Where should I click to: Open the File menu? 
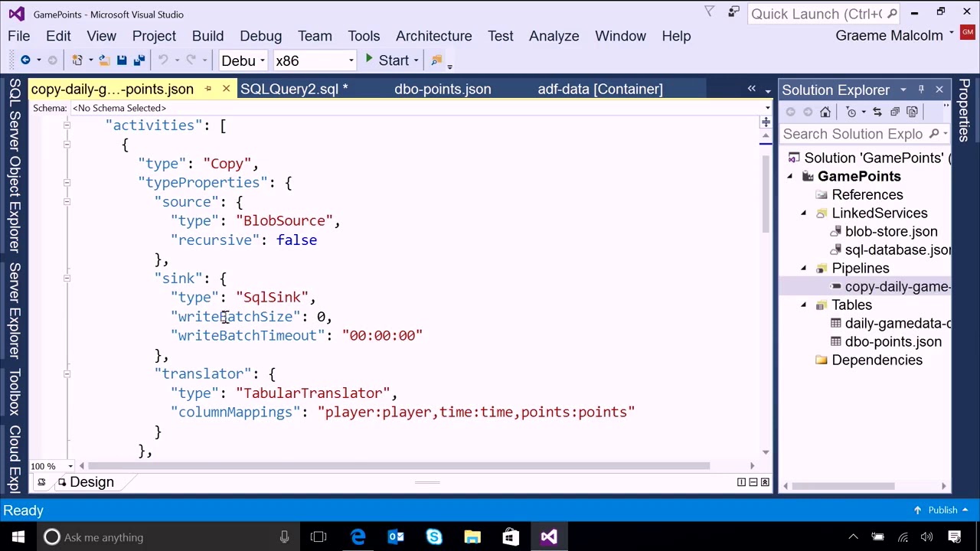click(x=19, y=36)
